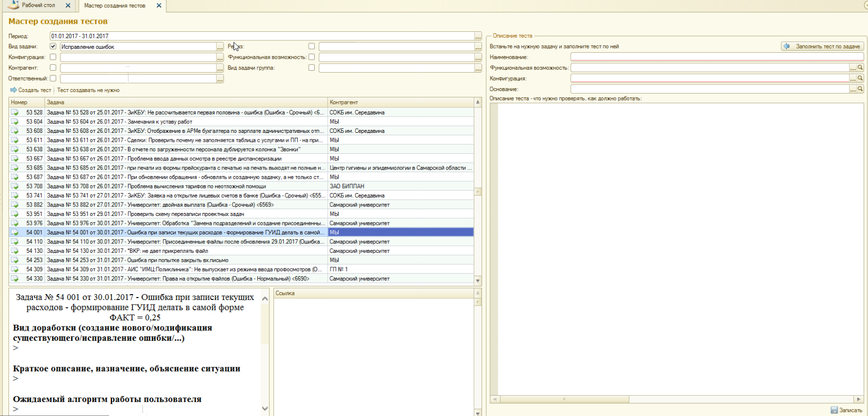Select cell ЗАО БИППАН in Контрагент column
This screenshot has height=416, width=868.
click(x=400, y=186)
